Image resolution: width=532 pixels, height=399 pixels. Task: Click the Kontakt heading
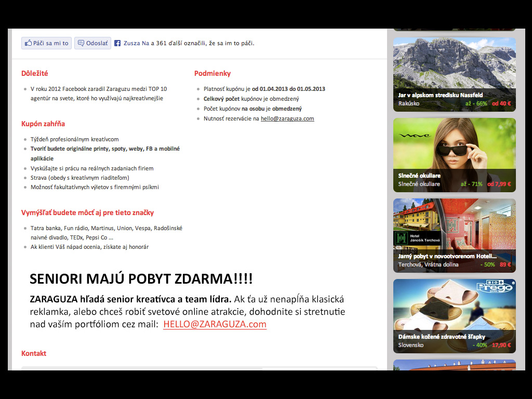pyautogui.click(x=34, y=353)
